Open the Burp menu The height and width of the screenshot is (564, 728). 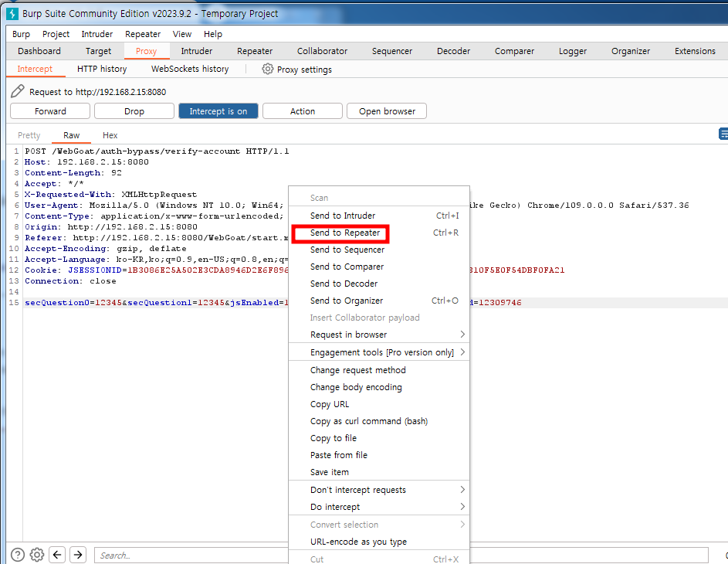coord(21,34)
